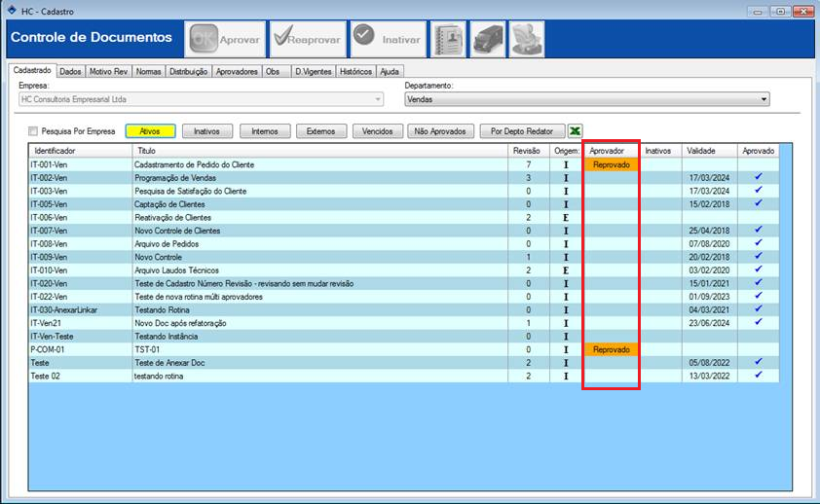Open the Empresa combo box
This screenshot has height=504, width=820.
[201, 99]
